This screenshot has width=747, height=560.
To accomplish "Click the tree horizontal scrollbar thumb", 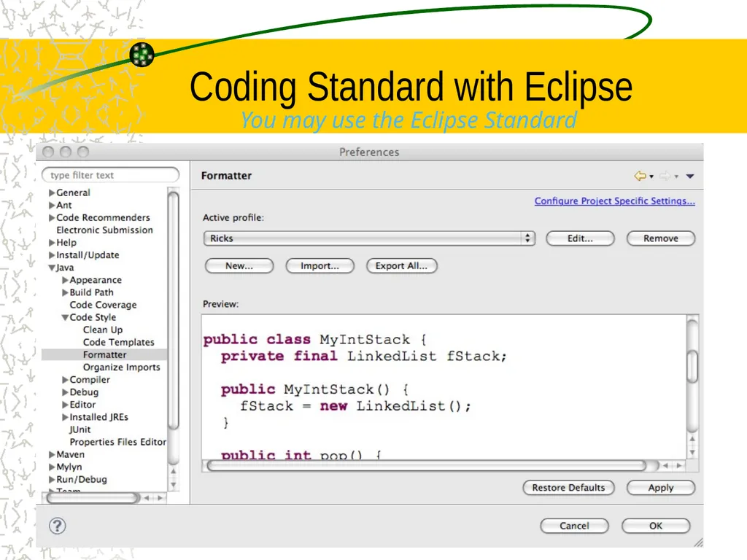I will (93, 498).
